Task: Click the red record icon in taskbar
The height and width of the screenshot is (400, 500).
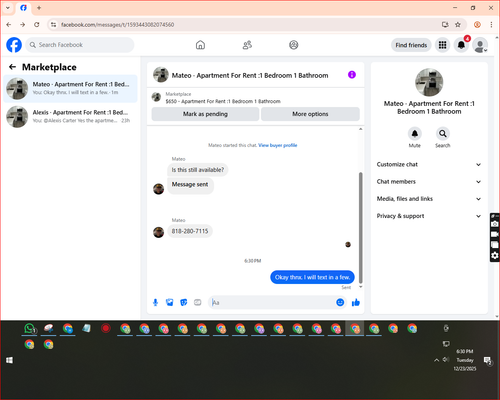Action: point(106,329)
